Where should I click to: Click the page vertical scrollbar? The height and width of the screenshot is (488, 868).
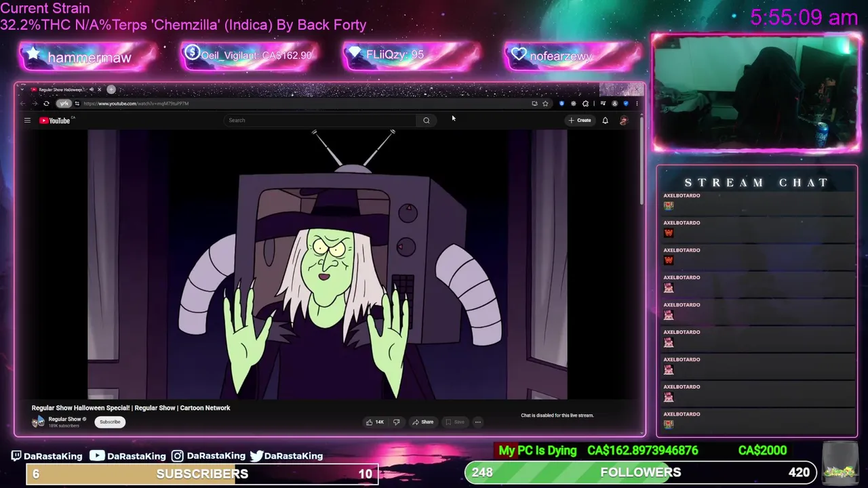642,163
